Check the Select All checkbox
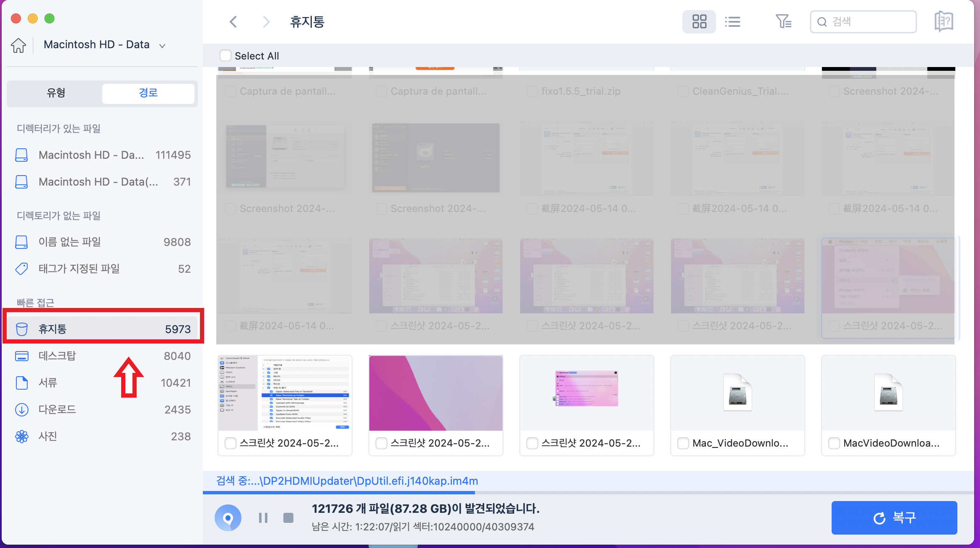 coord(226,55)
